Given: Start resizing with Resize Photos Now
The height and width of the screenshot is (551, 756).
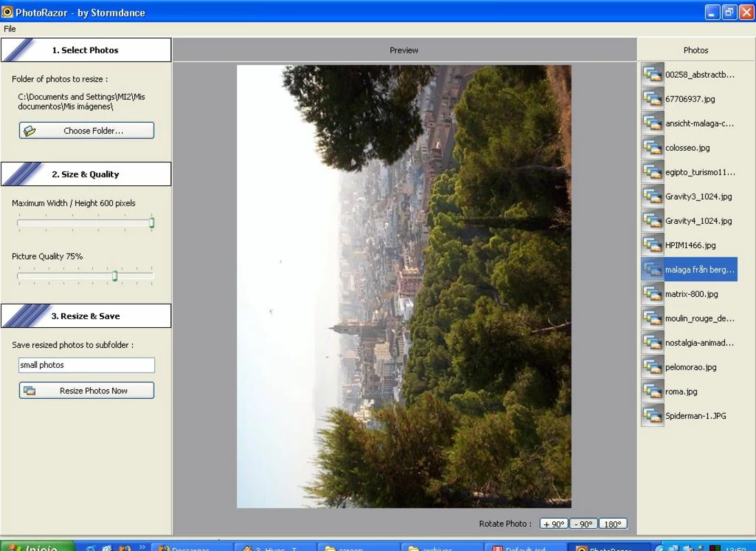Looking at the screenshot, I should point(87,391).
